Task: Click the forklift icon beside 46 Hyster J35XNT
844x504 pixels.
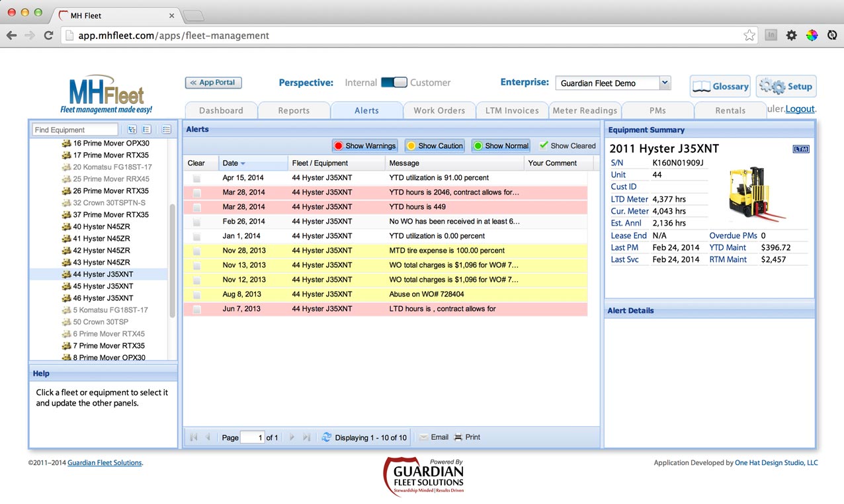Action: (x=66, y=298)
